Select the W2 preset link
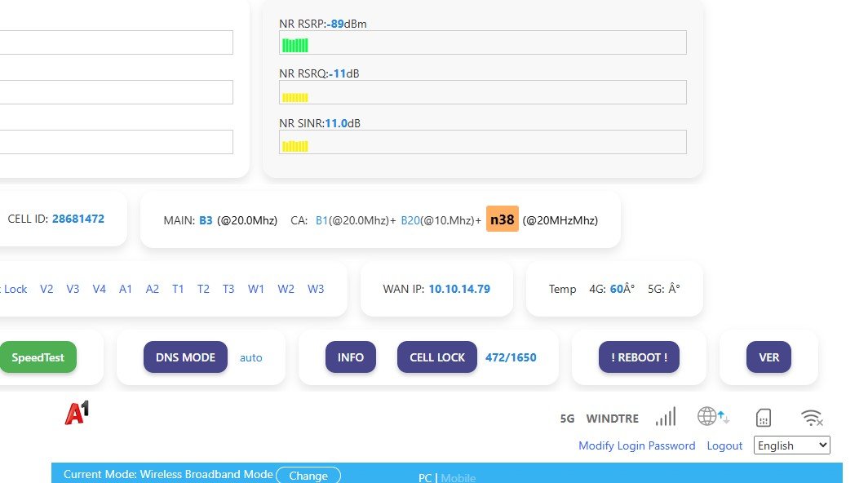Screen dimensions: 868x483 pos(286,289)
